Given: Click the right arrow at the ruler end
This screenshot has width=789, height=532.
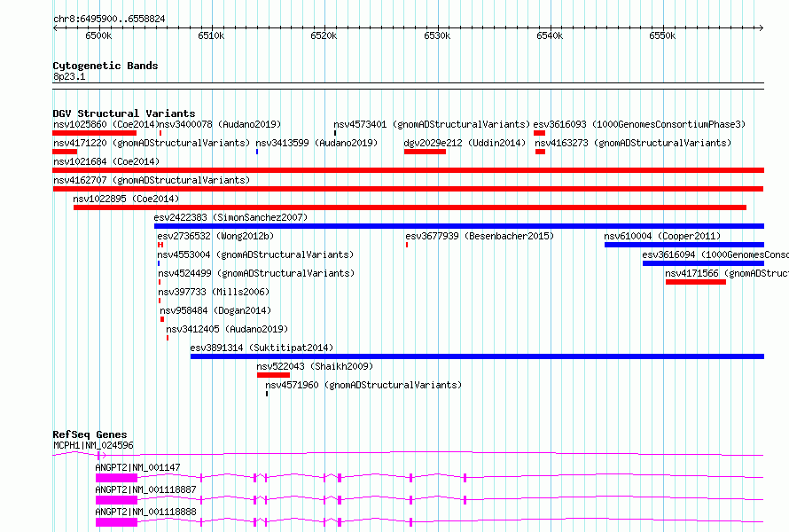Looking at the screenshot, I should coord(762,28).
